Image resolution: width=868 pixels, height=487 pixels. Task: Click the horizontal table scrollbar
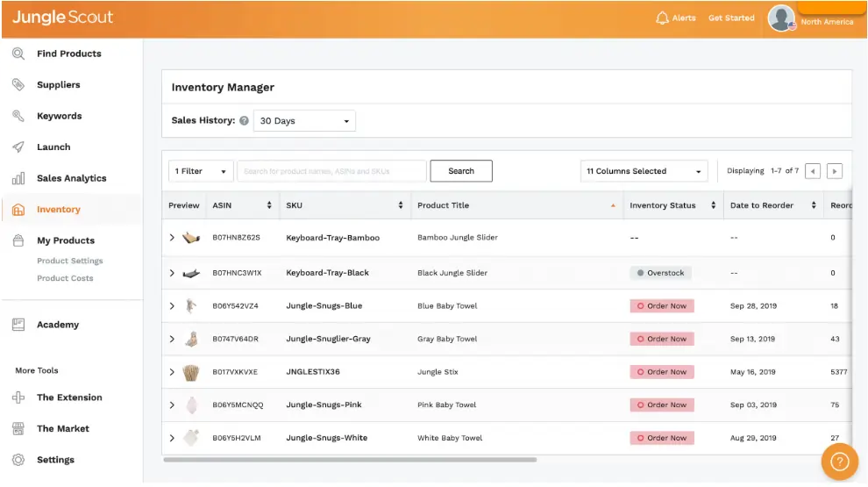tap(351, 459)
